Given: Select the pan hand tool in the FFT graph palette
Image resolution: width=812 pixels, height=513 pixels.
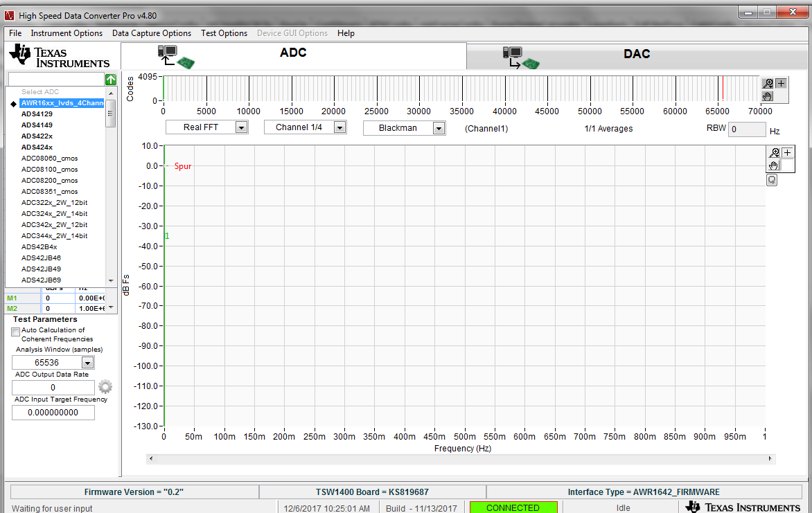Looking at the screenshot, I should (774, 165).
